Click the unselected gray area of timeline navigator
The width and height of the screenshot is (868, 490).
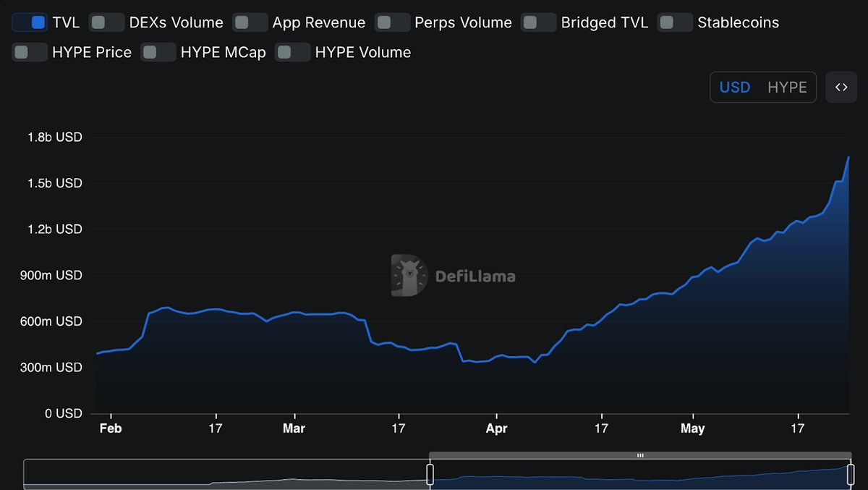pyautogui.click(x=224, y=474)
